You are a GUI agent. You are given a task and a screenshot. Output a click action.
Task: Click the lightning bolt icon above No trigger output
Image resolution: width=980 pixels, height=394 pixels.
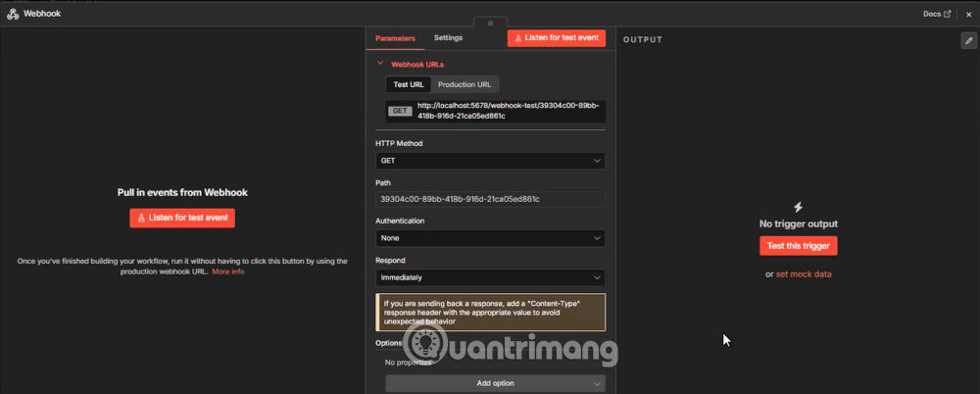(x=798, y=207)
